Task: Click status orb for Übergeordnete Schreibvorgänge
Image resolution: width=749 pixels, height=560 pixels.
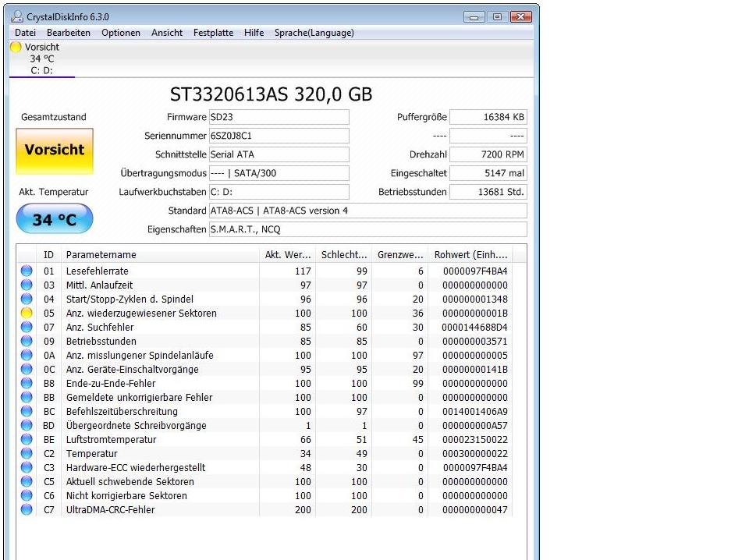Action: pyautogui.click(x=27, y=425)
